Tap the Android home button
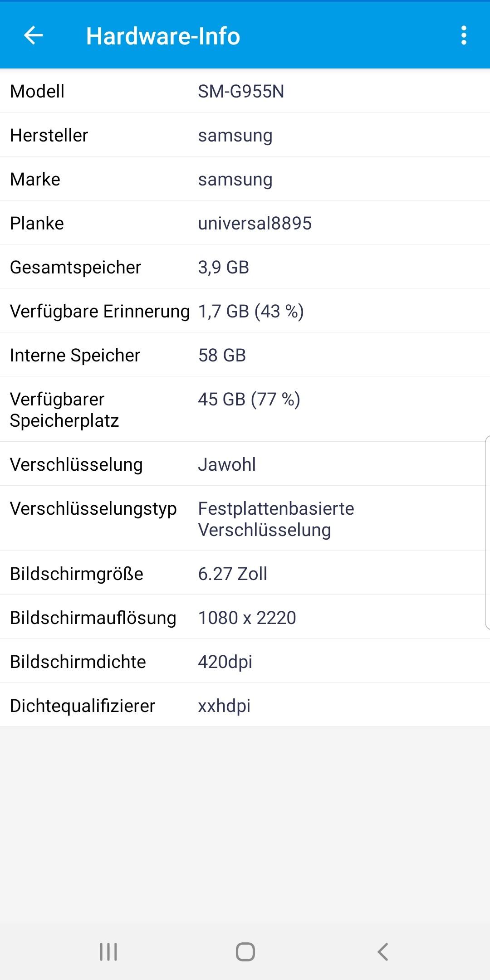490x980 pixels. [245, 951]
